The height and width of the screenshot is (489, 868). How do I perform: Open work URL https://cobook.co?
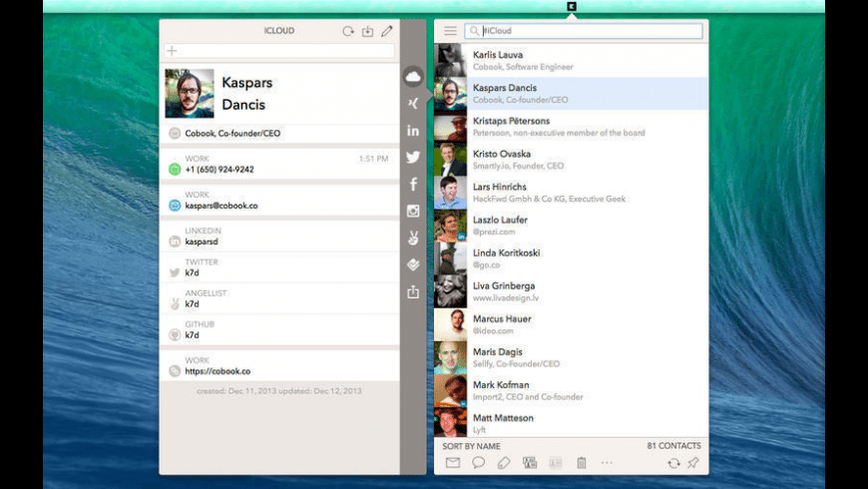217,371
